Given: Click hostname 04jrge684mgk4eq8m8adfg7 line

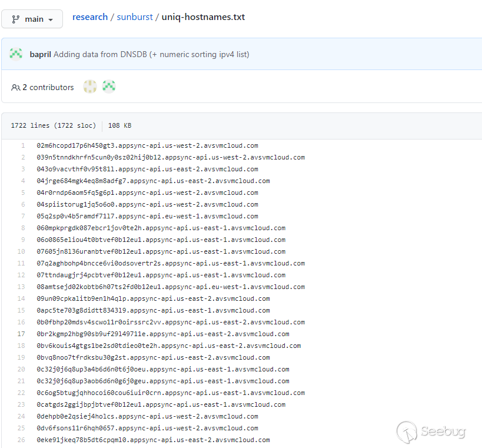Looking at the screenshot, I should click(x=153, y=181).
